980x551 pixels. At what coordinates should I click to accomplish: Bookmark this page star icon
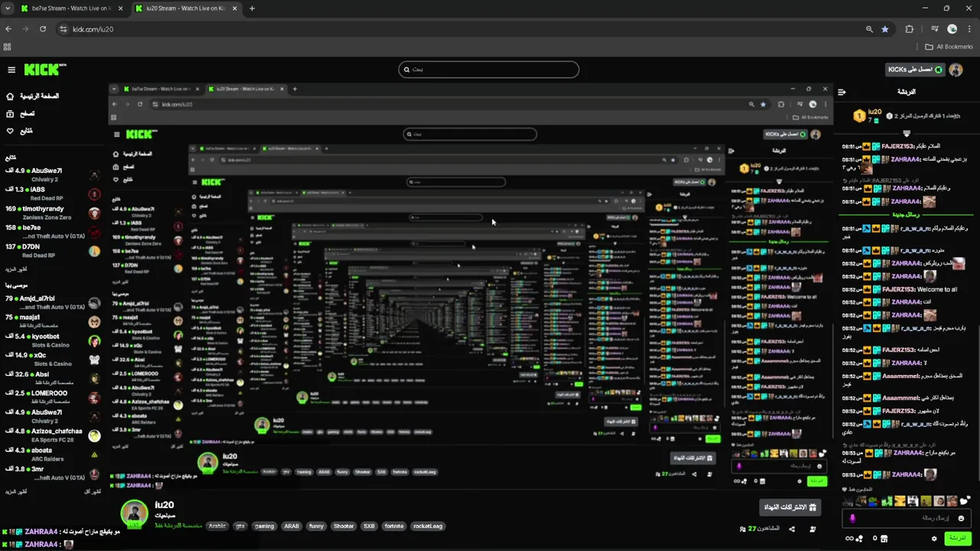pyautogui.click(x=885, y=29)
